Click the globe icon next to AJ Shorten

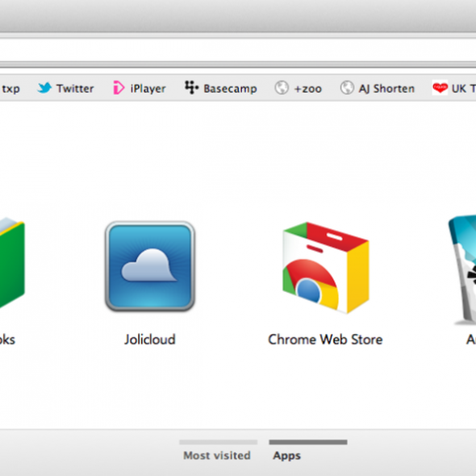tap(347, 88)
